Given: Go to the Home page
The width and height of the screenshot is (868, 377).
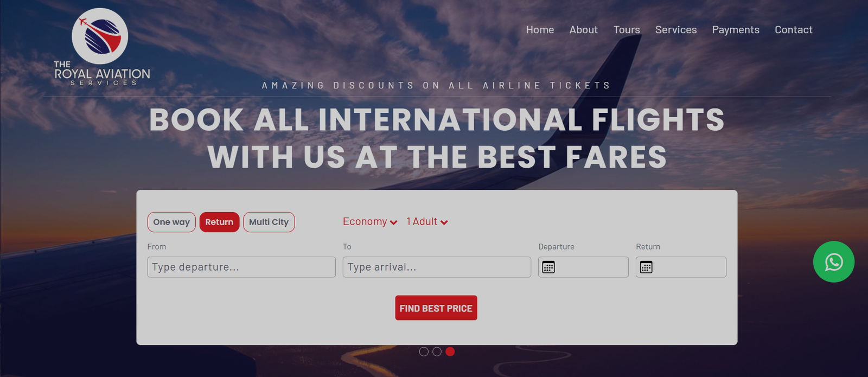Looking at the screenshot, I should tap(540, 30).
